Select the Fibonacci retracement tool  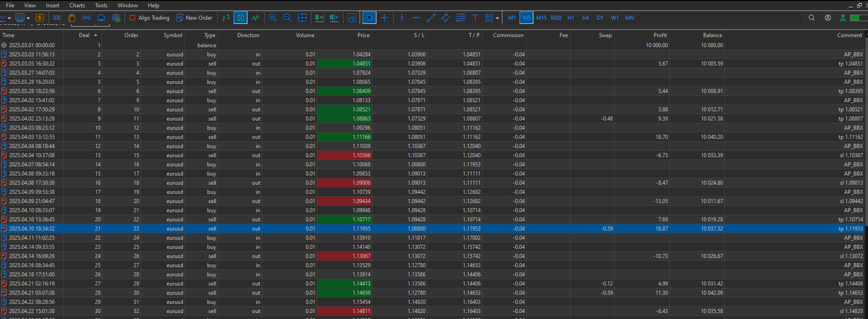[460, 18]
